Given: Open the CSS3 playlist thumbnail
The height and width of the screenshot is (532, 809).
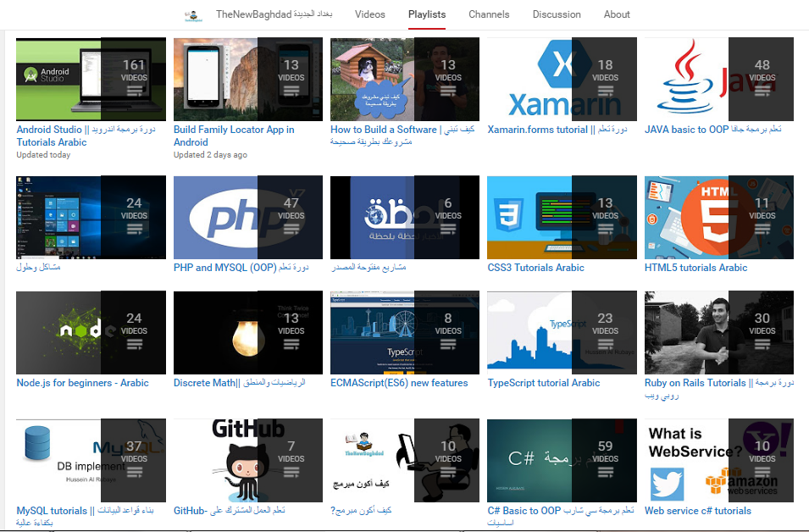Looking at the screenshot, I should point(562,217).
